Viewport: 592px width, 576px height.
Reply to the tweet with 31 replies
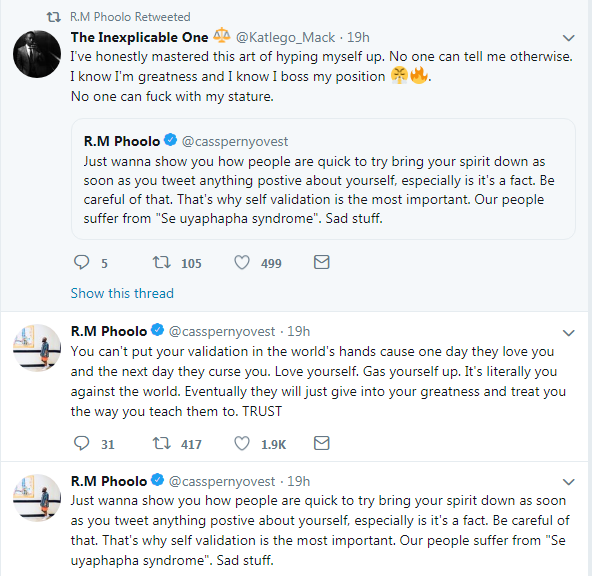click(81, 443)
